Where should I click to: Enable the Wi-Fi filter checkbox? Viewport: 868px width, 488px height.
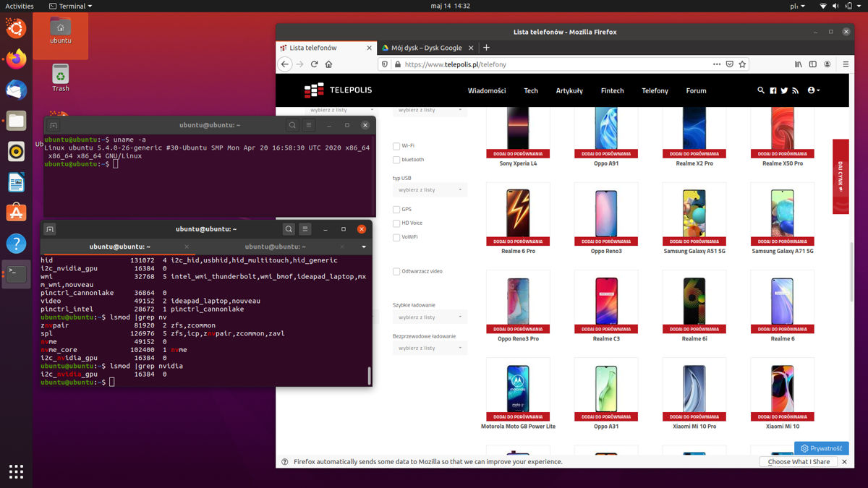[396, 146]
